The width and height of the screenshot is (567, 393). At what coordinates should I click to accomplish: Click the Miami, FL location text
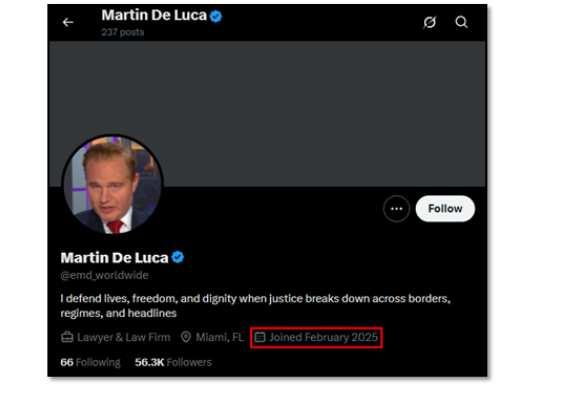pyautogui.click(x=220, y=337)
